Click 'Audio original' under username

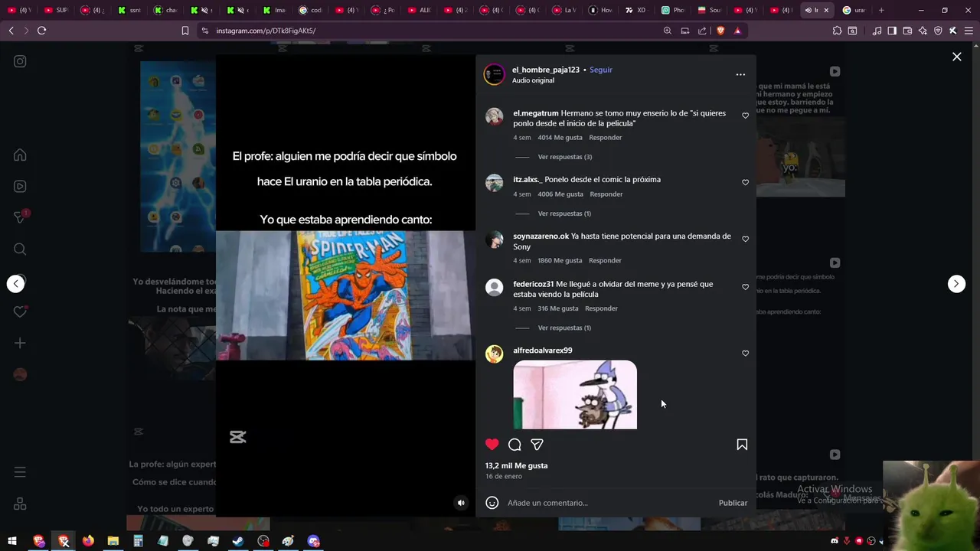pos(533,80)
